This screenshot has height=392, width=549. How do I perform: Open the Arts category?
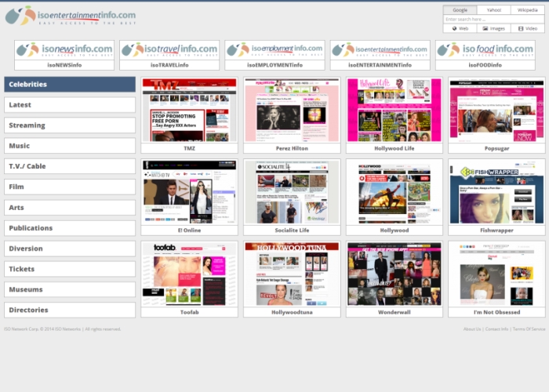70,208
